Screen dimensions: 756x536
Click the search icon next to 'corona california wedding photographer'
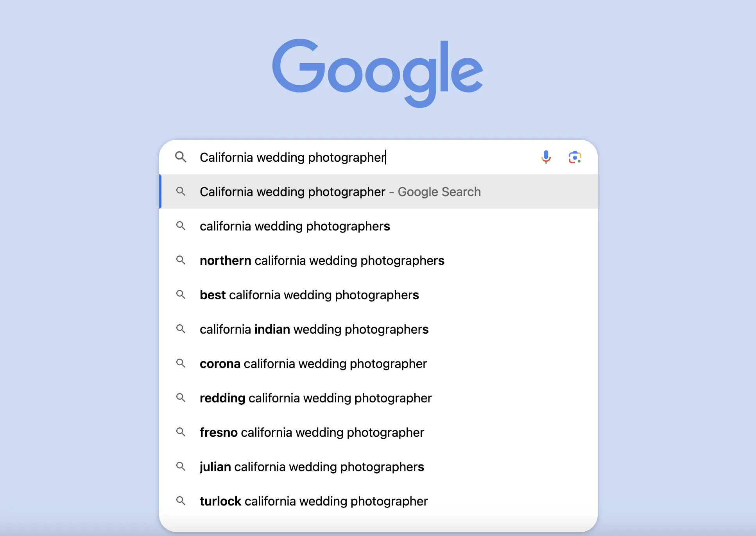[x=181, y=363]
